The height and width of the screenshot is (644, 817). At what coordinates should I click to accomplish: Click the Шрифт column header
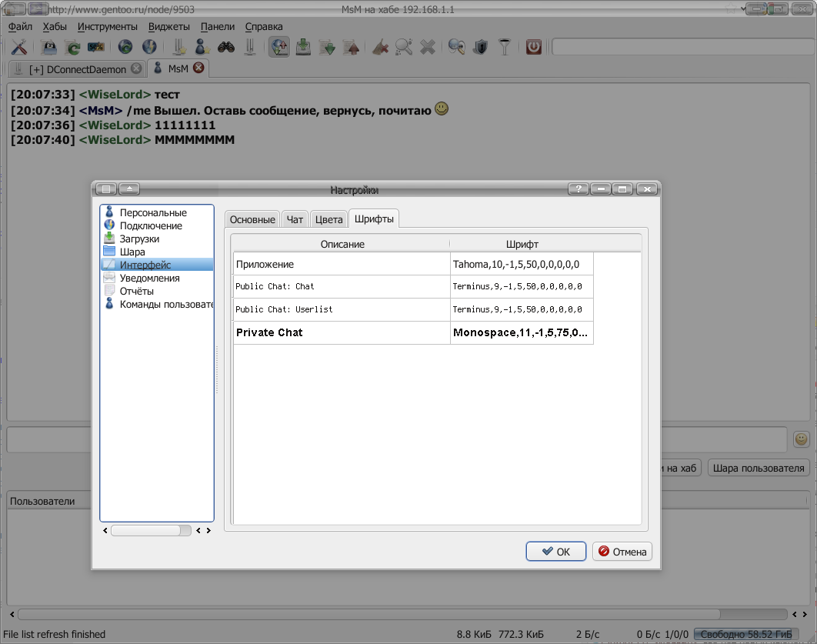point(522,244)
